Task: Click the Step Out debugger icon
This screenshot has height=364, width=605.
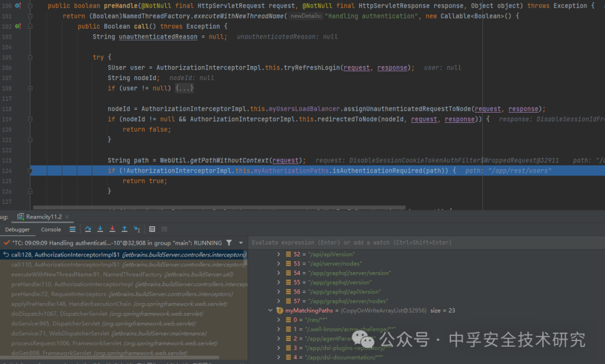Action: [x=124, y=229]
